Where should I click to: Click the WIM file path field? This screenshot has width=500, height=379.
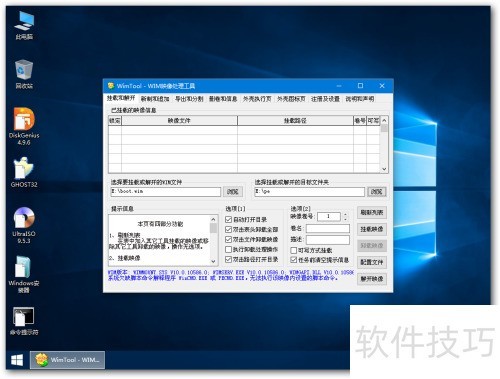point(166,192)
